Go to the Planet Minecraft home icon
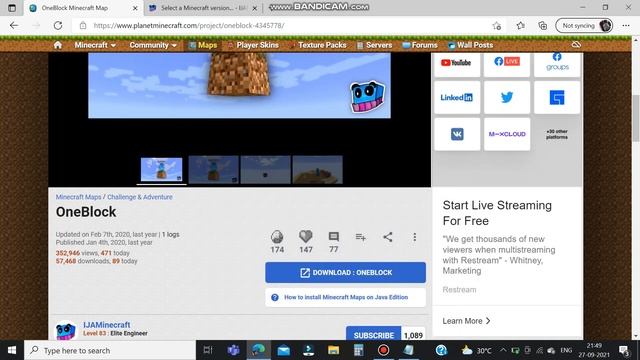The image size is (640, 360). [58, 45]
